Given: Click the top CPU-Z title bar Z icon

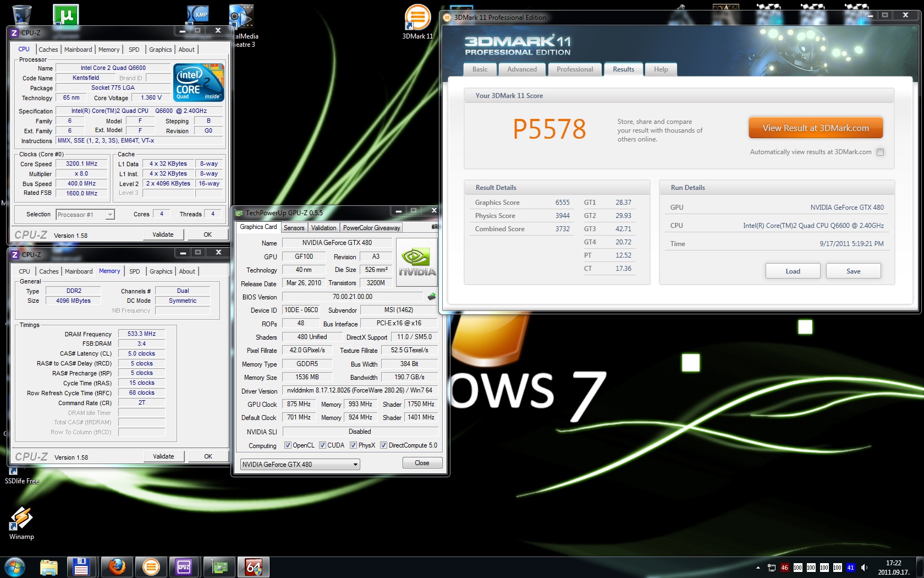Looking at the screenshot, I should (15, 32).
